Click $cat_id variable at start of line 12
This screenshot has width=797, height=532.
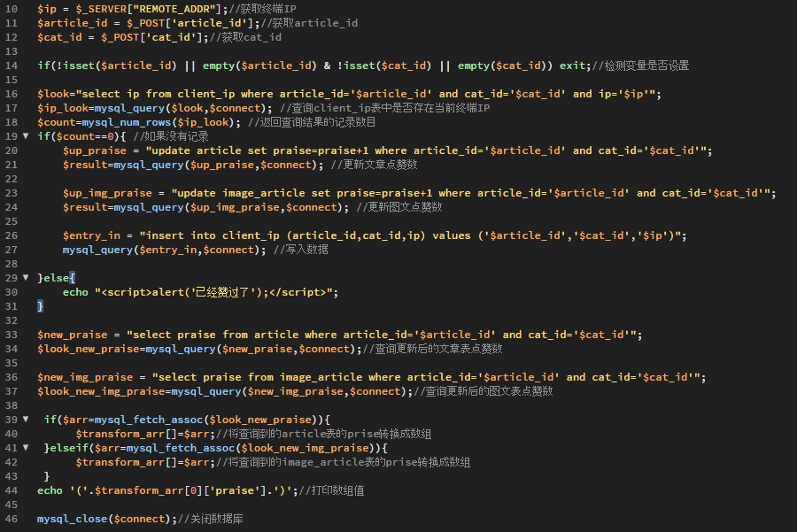[x=59, y=37]
